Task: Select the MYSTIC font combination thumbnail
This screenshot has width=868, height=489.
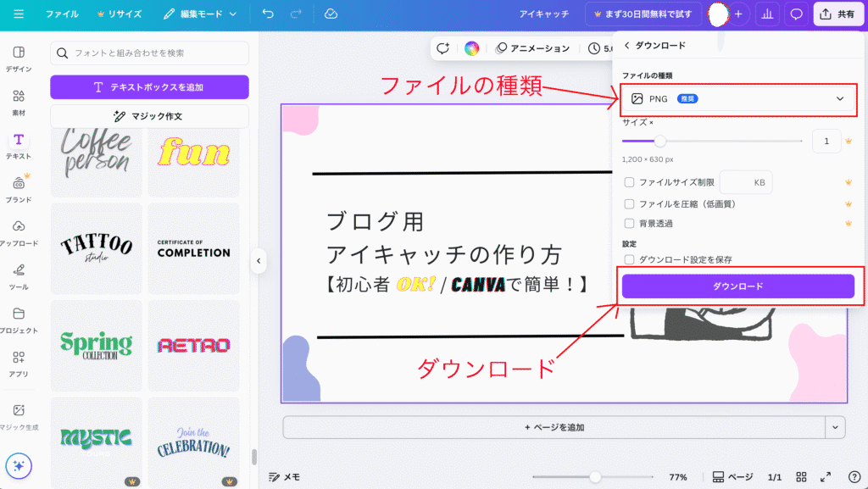Action: 97,442
